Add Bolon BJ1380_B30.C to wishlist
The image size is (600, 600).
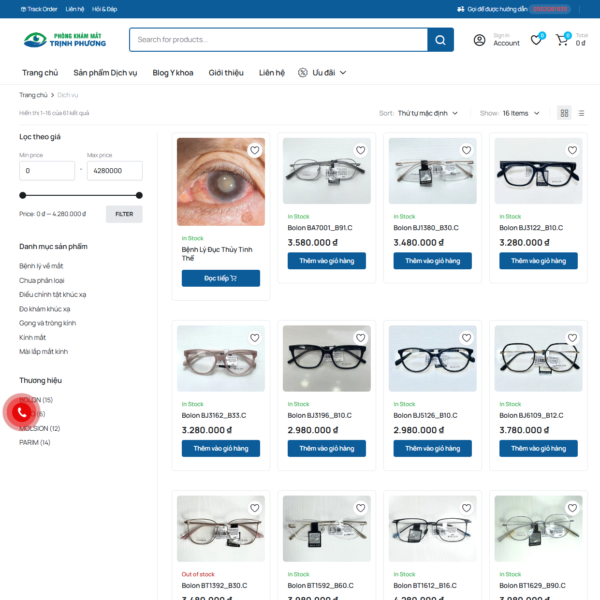(x=466, y=150)
